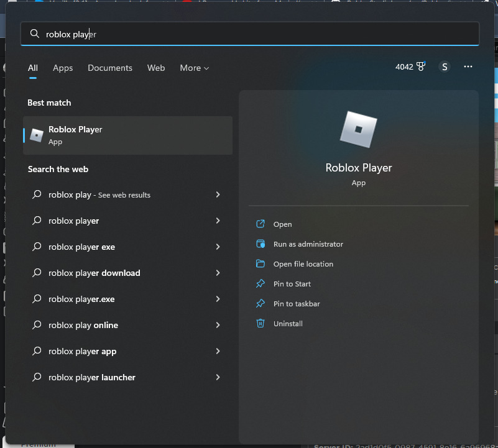
Task: Expand the More dropdown
Action: (x=195, y=68)
